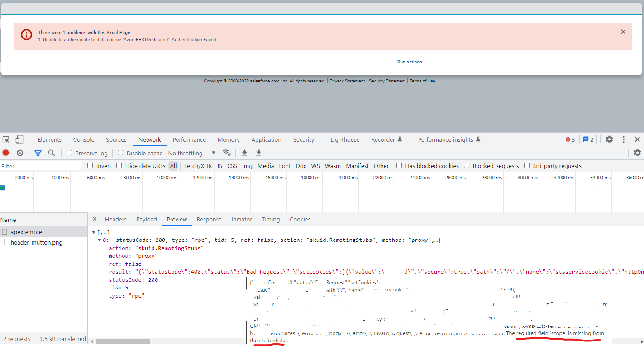Open the Security tab
Viewport: 644px width, 346px height.
[x=304, y=139]
